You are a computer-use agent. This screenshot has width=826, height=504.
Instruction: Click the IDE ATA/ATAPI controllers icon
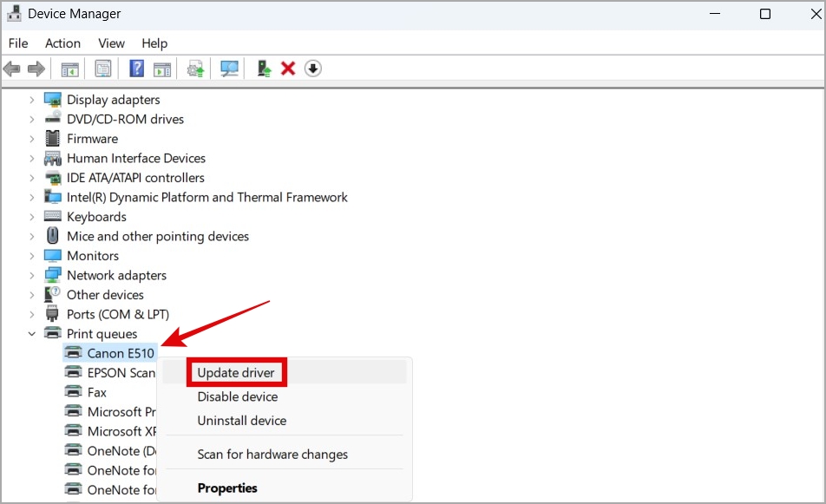coord(53,178)
